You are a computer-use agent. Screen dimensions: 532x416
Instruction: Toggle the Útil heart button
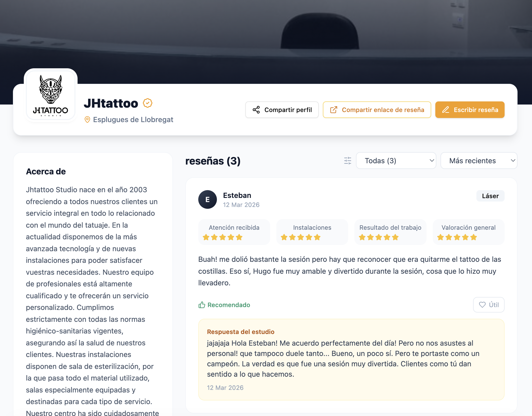[x=489, y=305]
